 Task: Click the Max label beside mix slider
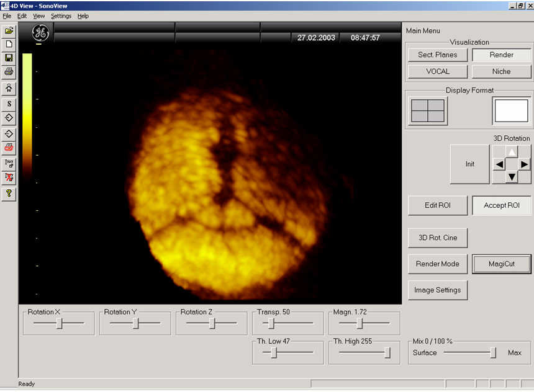click(x=515, y=353)
